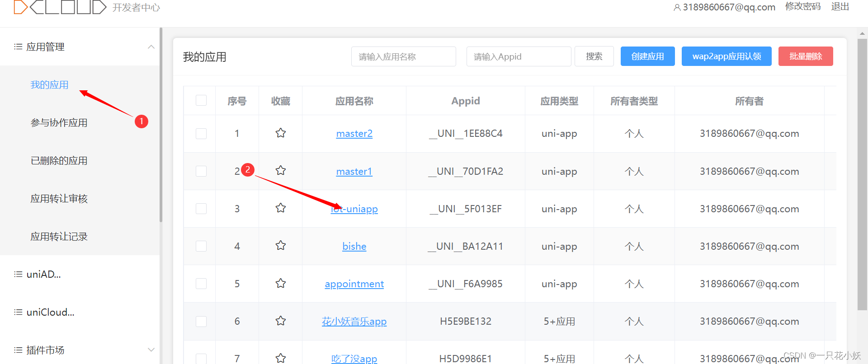868x364 pixels.
Task: Click Appid cell __UNI__70D1FA2
Action: (466, 172)
